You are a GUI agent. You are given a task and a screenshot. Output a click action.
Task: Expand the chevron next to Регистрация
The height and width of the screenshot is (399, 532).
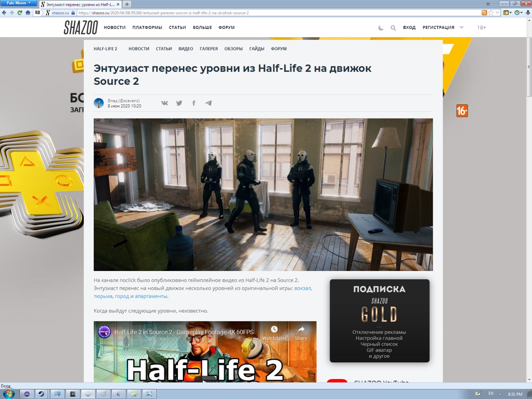tap(461, 27)
